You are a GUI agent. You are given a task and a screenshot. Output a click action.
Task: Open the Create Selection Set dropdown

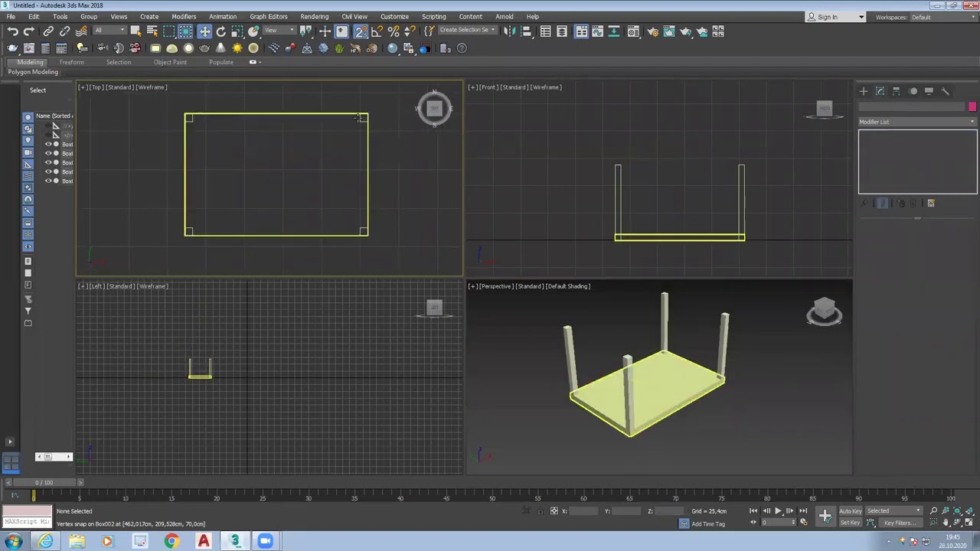468,30
